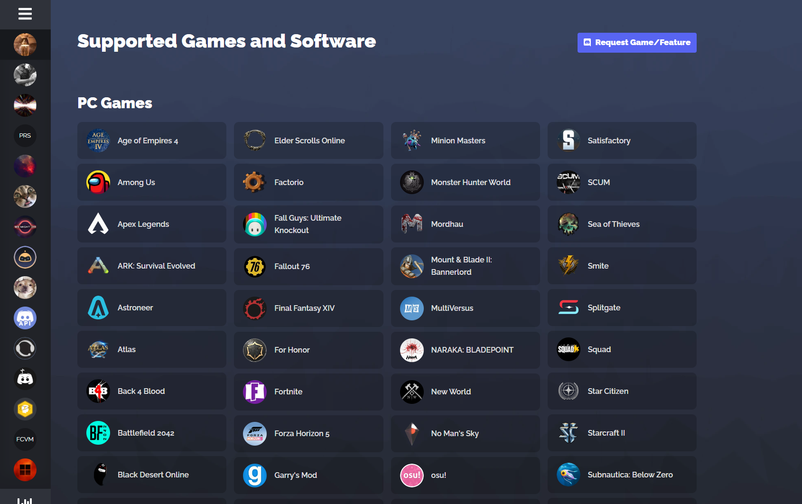The image size is (802, 504).
Task: Select the white Discord logo server icon
Action: [x=25, y=379]
